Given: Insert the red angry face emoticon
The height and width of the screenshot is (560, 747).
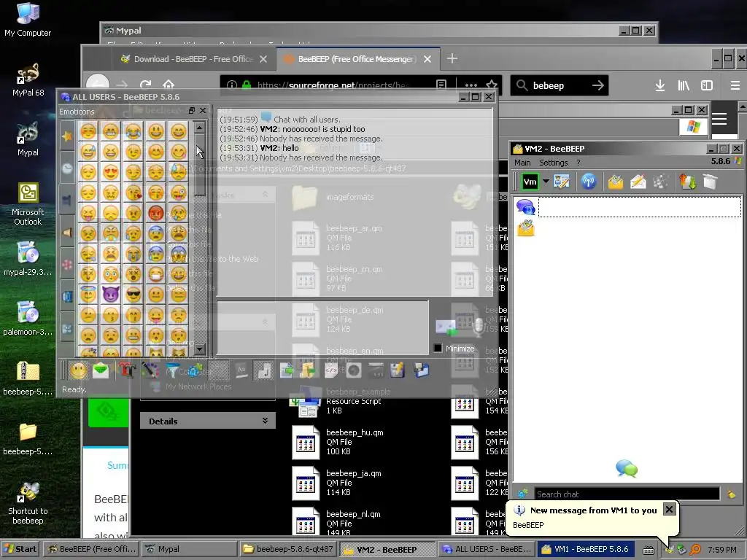Looking at the screenshot, I should pos(156,213).
